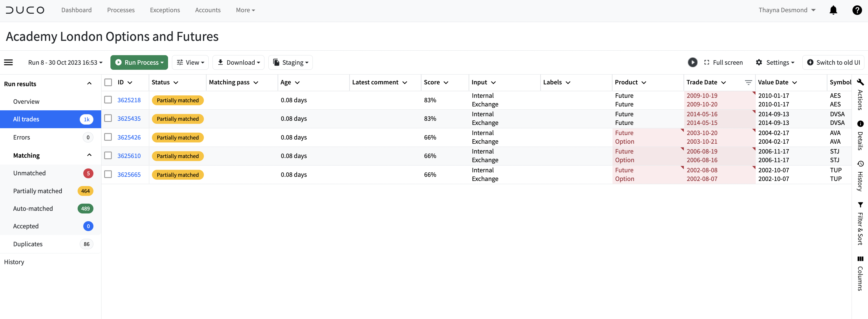Check the box for trade 3625426

point(108,137)
